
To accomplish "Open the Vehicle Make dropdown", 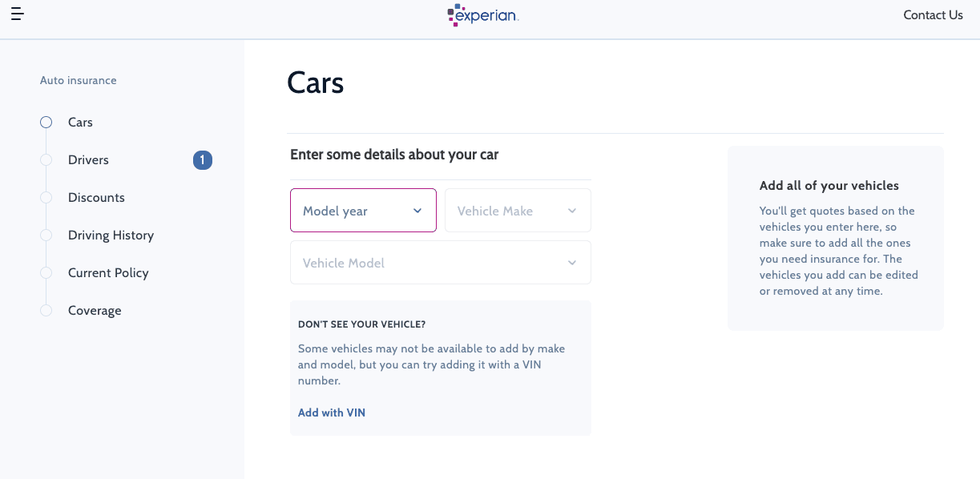I will [518, 210].
